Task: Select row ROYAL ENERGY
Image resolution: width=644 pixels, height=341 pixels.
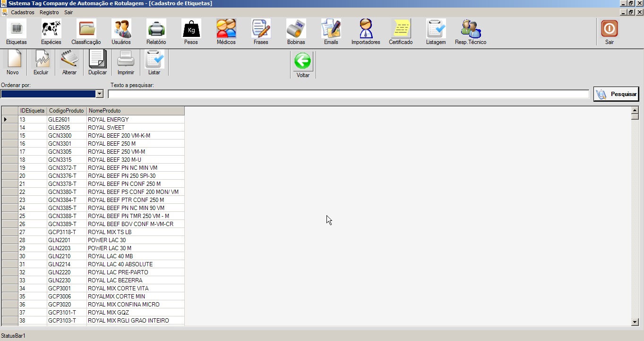Action: click(93, 120)
